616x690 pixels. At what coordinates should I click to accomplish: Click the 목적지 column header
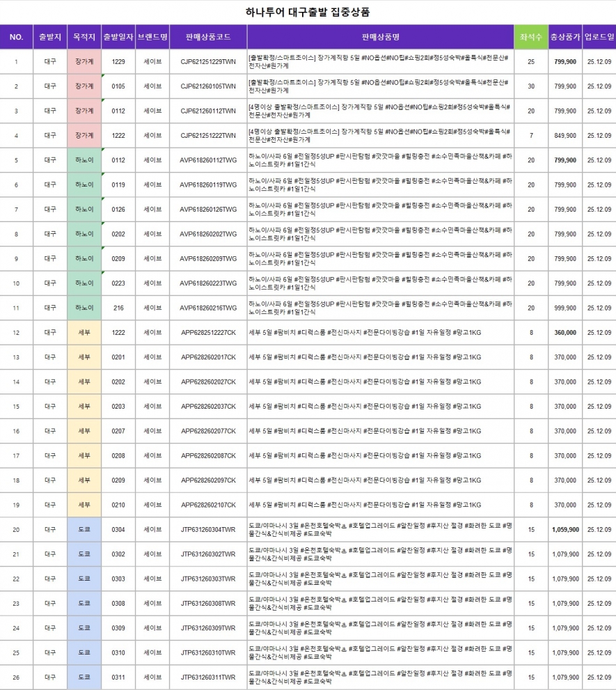coord(84,37)
